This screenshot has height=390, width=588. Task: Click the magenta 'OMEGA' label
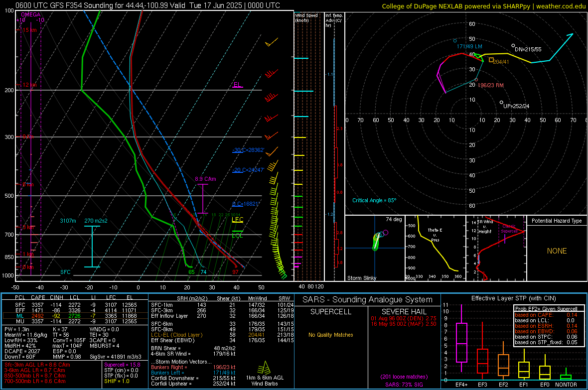click(x=30, y=14)
